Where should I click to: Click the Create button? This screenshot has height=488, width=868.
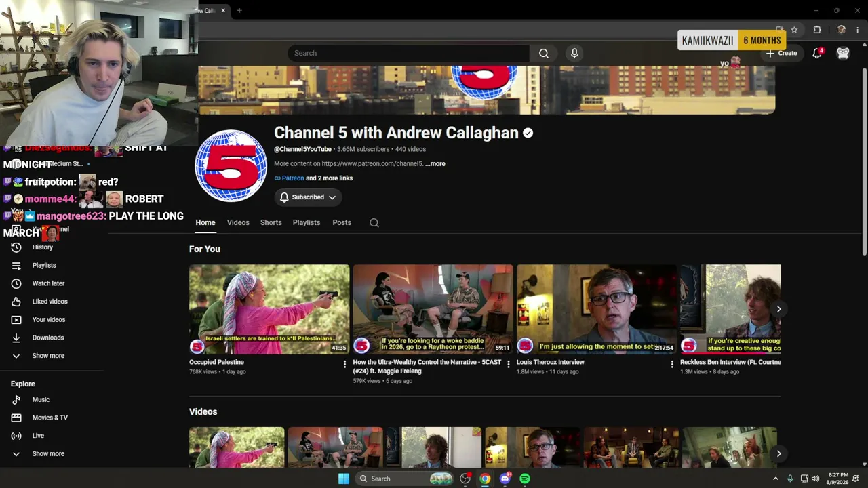(782, 53)
